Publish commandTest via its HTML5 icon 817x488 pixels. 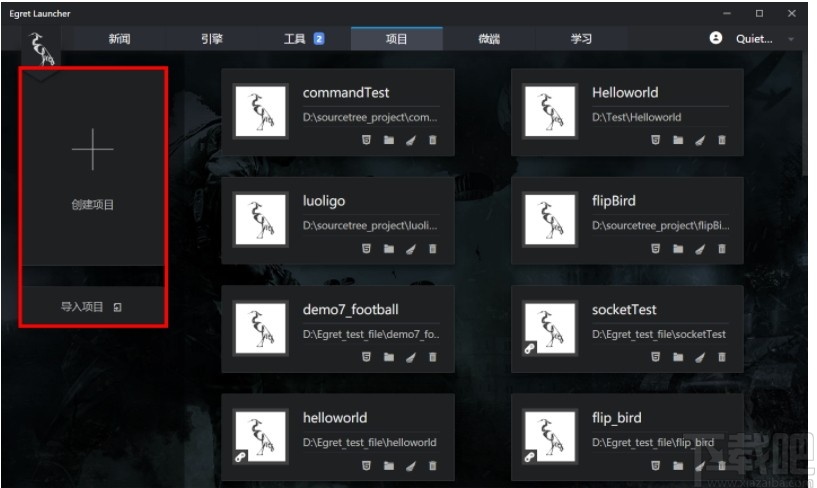(x=366, y=140)
